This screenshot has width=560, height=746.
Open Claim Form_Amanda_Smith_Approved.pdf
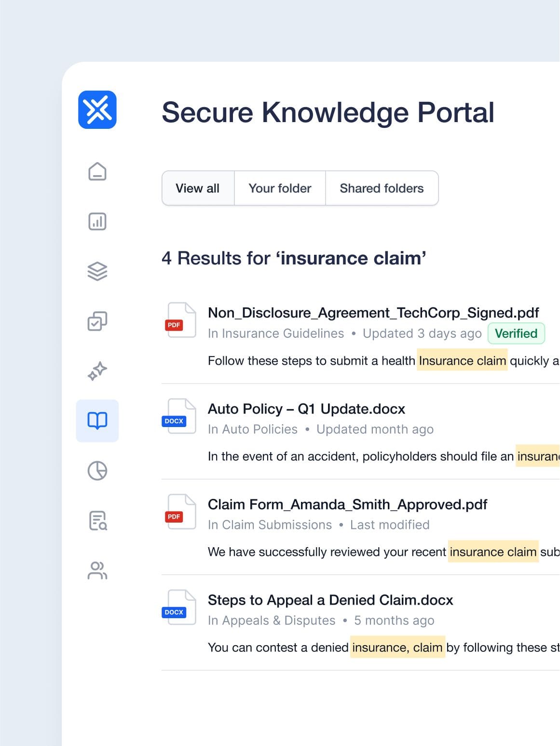click(347, 504)
